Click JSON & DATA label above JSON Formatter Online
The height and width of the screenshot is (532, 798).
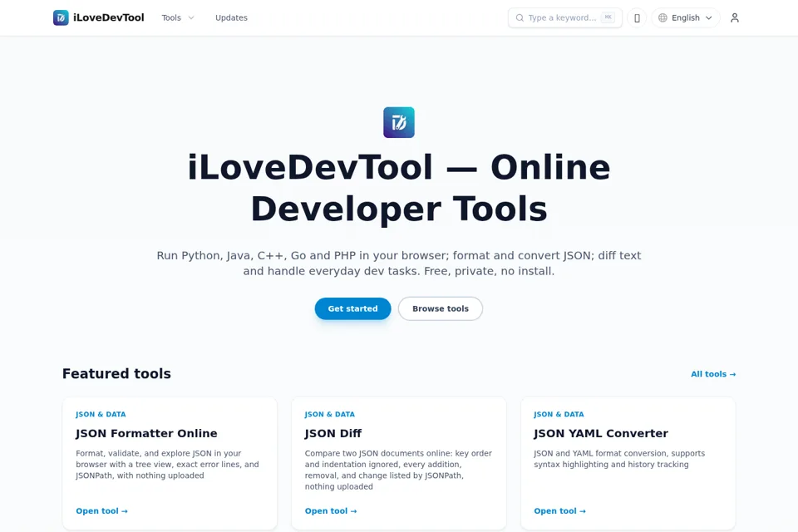[x=101, y=415]
